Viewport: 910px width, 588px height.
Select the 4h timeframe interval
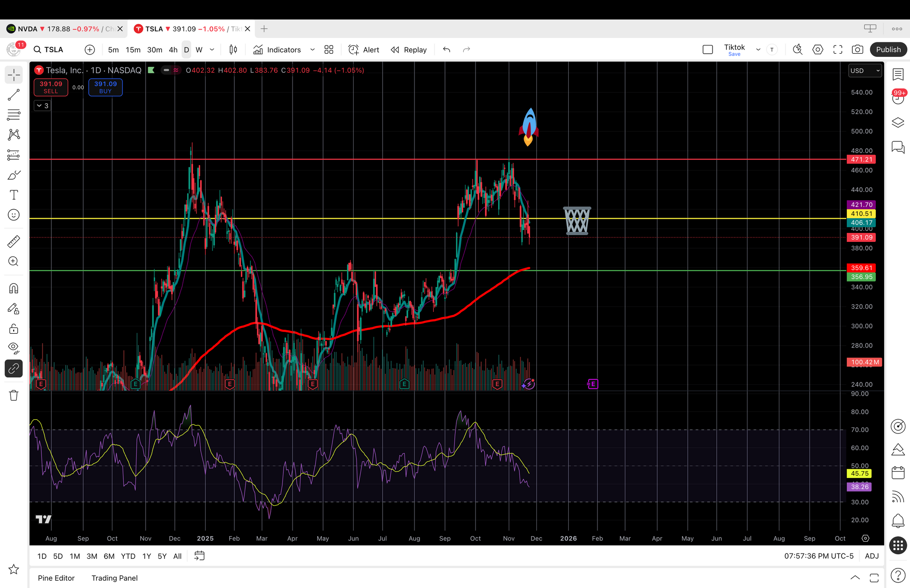(x=173, y=50)
